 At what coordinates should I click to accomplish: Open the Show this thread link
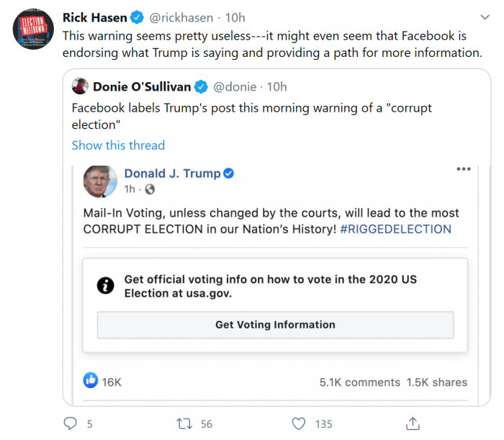[118, 145]
